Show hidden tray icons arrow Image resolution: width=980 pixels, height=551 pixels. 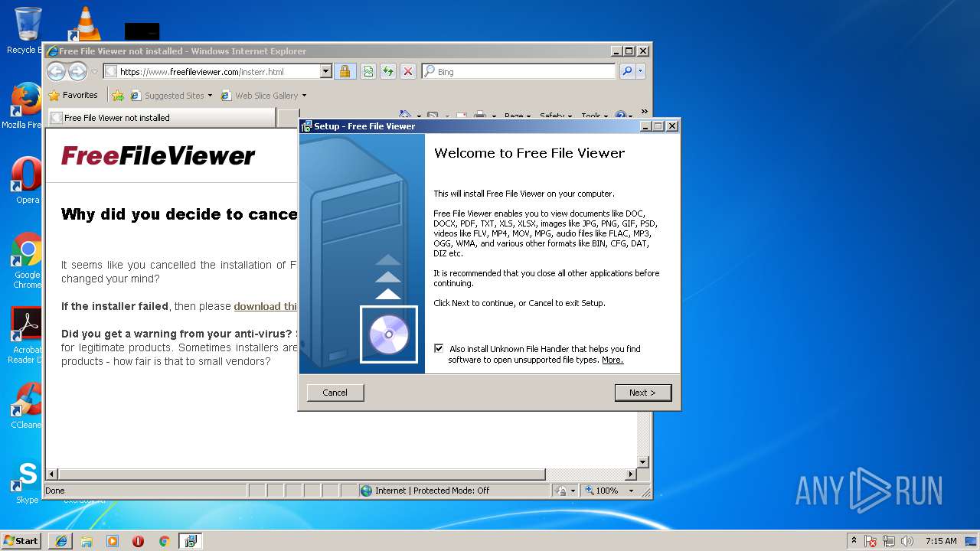tap(854, 541)
